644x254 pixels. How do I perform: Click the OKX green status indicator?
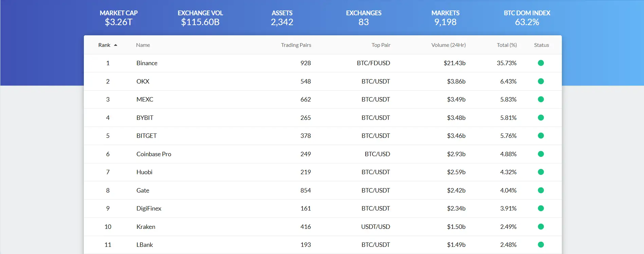tap(541, 81)
